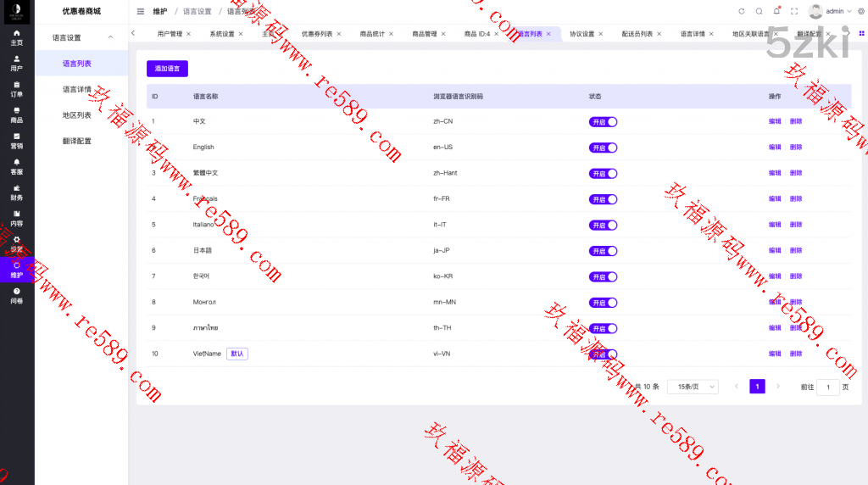Switch to the 协议设置 tab
The height and width of the screenshot is (485, 868).
(x=581, y=34)
